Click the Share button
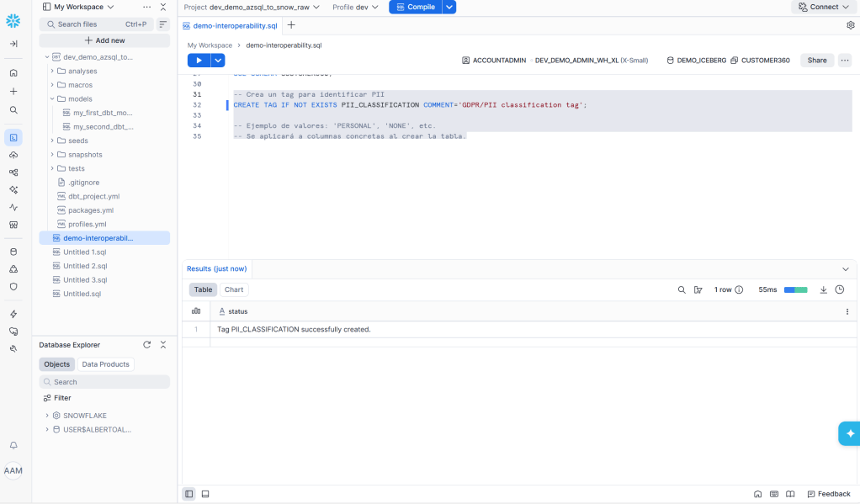This screenshot has height=504, width=860. [x=817, y=60]
